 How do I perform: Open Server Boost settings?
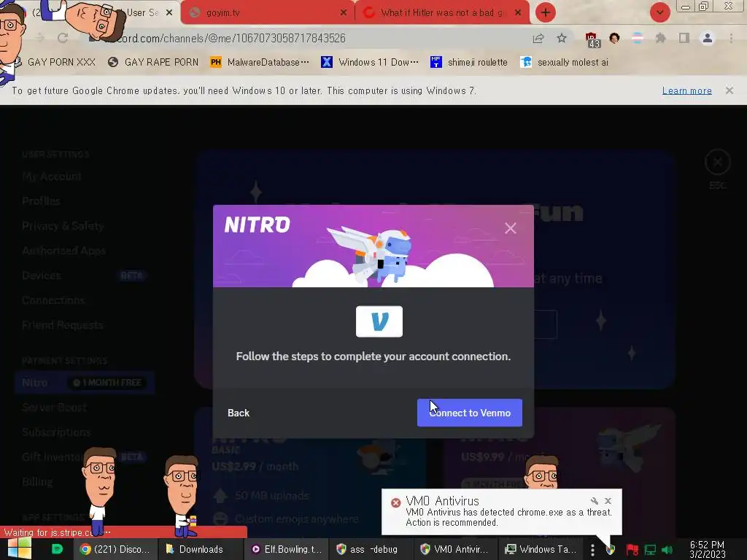click(54, 408)
